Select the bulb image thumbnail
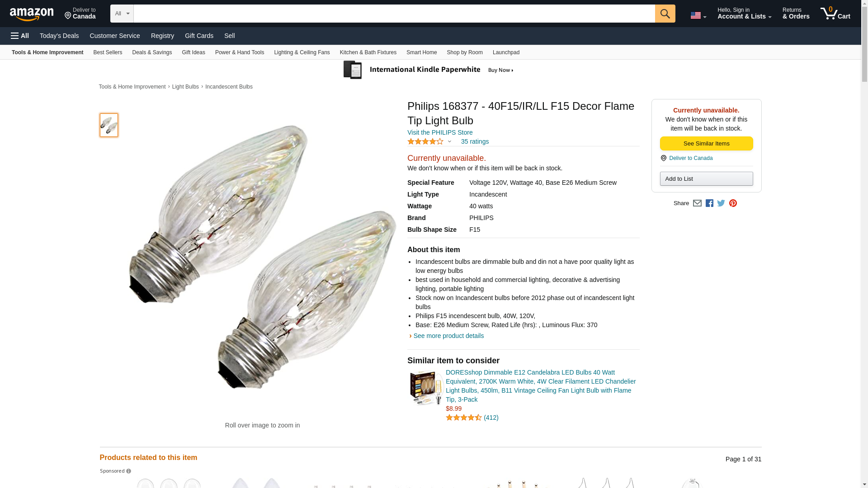Viewport: 868px width, 488px height. click(109, 125)
